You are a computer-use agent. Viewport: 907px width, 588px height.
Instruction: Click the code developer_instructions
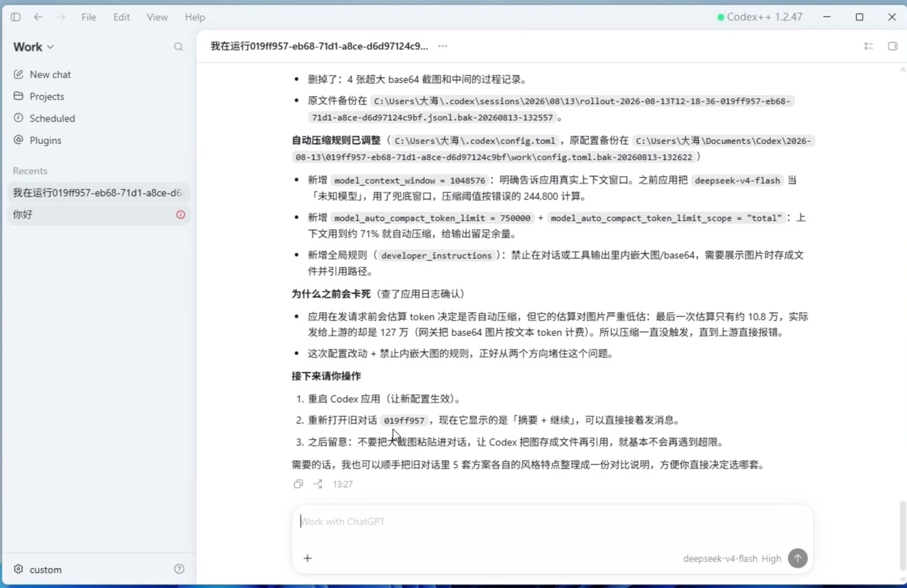pos(436,256)
